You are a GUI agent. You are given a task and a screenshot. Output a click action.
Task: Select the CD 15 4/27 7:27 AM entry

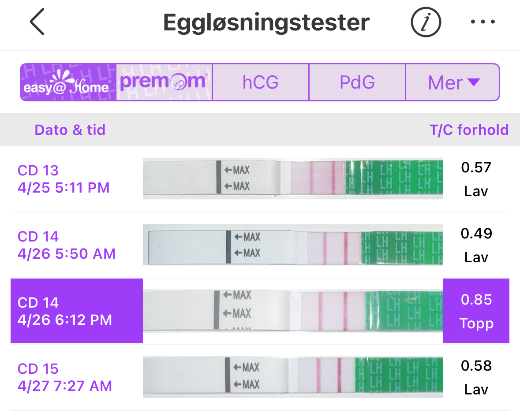pos(65,377)
